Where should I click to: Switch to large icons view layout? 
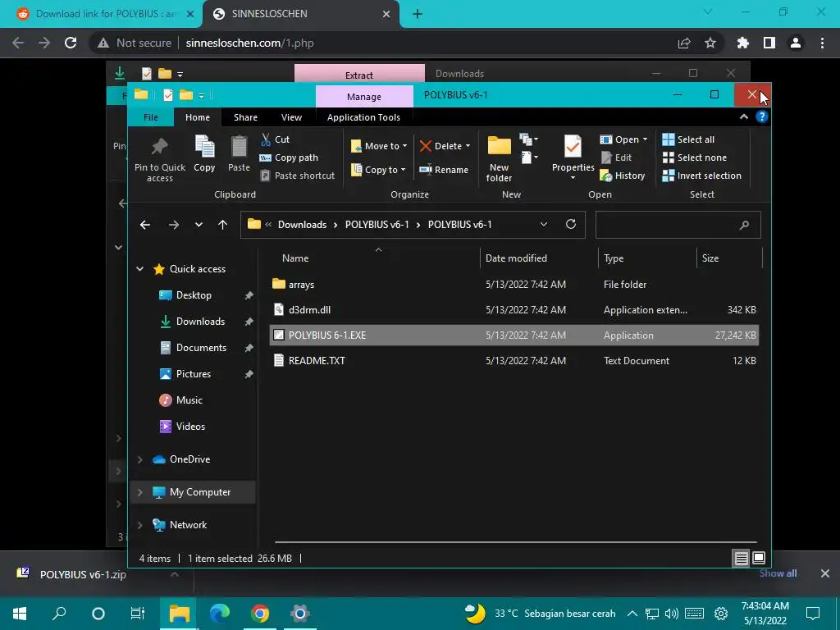click(759, 558)
